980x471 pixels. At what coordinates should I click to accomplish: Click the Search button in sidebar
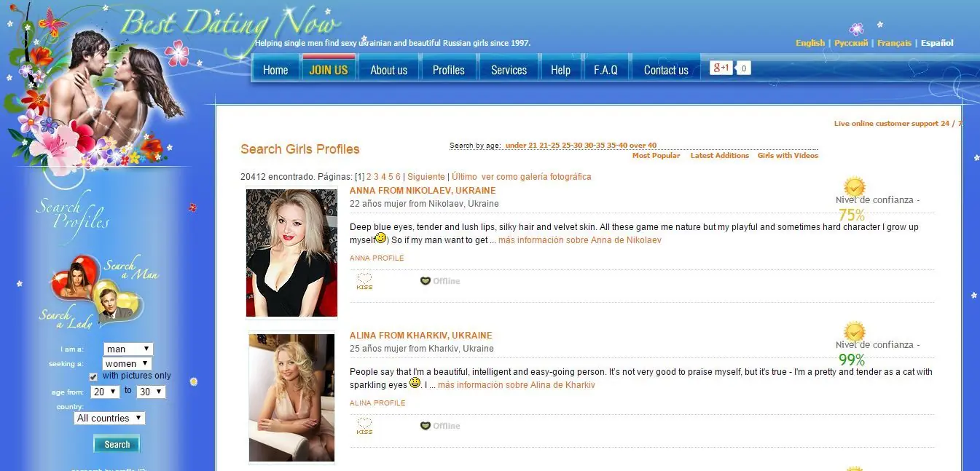(x=117, y=444)
